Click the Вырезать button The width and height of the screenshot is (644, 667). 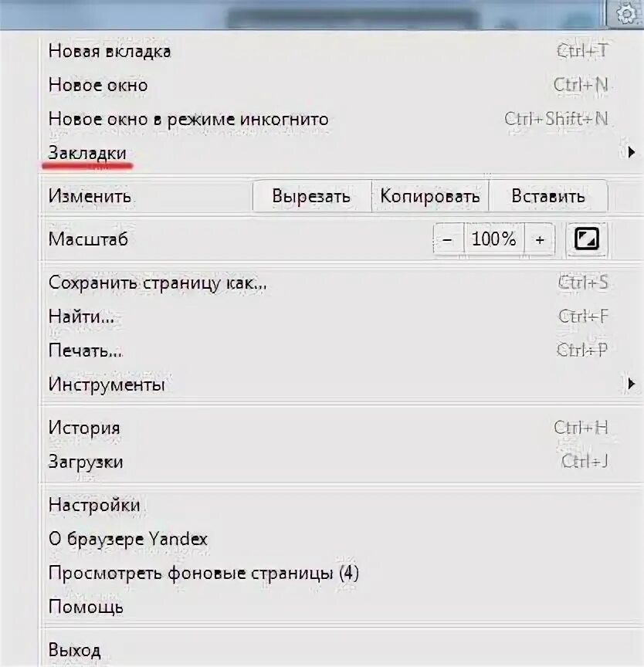tap(312, 196)
